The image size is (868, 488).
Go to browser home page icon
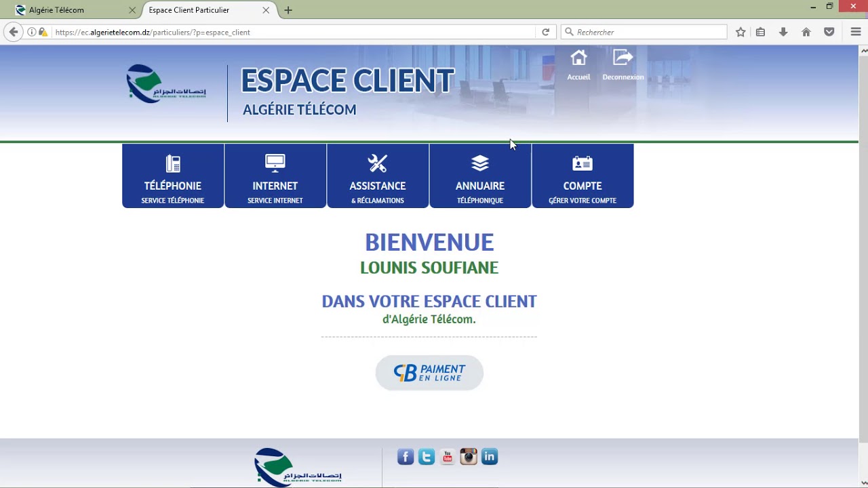tap(806, 32)
